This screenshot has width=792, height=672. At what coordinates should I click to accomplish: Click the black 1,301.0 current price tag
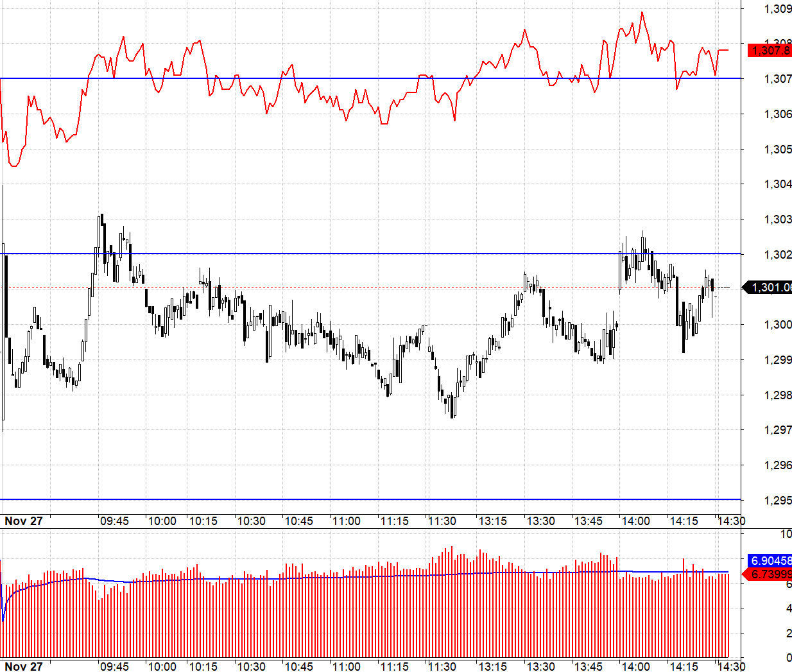pos(769,288)
